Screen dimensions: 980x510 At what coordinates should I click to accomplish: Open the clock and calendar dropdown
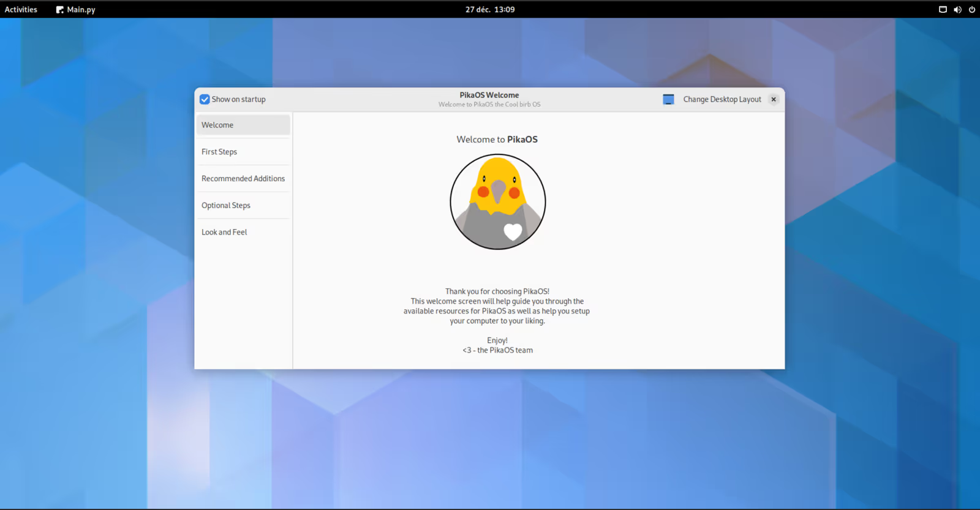click(x=489, y=10)
